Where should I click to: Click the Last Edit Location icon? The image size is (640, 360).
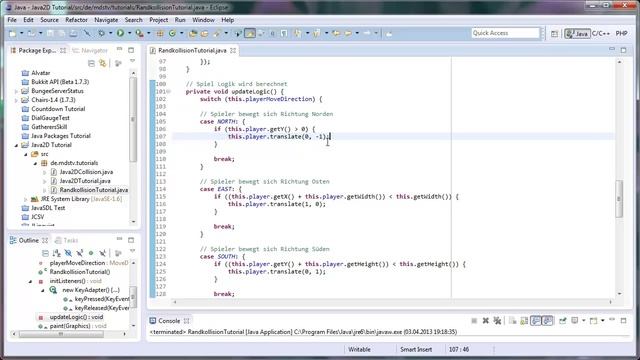(x=336, y=33)
